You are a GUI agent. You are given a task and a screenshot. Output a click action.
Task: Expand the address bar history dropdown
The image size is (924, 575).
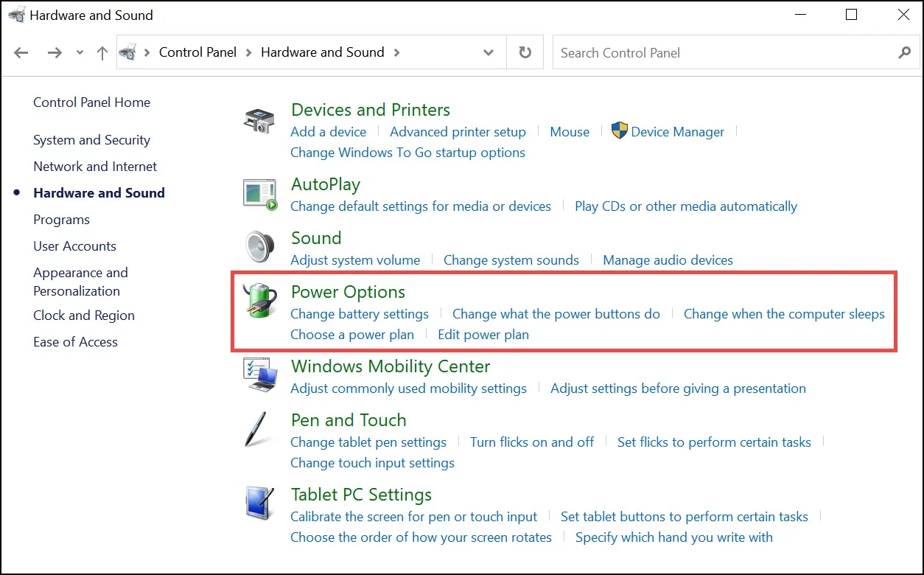click(489, 52)
